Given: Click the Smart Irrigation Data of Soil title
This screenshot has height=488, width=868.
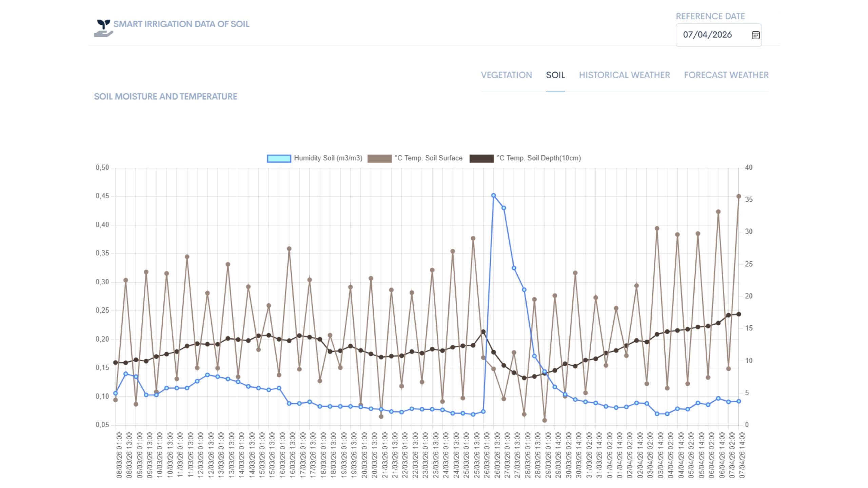Looking at the screenshot, I should [181, 24].
